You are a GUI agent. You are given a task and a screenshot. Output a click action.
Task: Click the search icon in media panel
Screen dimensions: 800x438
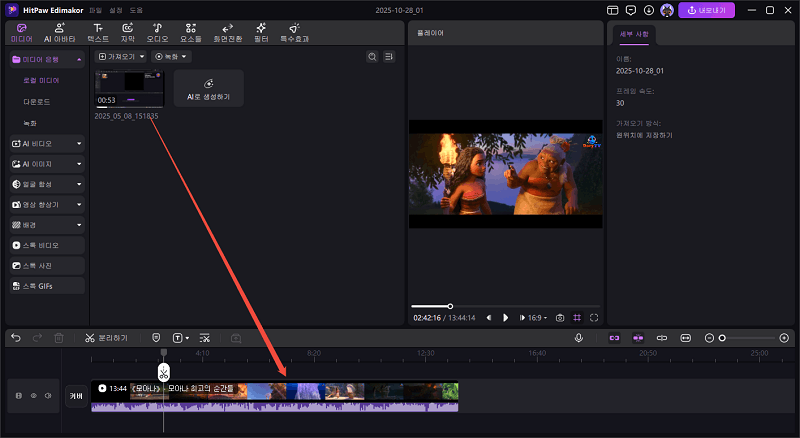pyautogui.click(x=373, y=57)
